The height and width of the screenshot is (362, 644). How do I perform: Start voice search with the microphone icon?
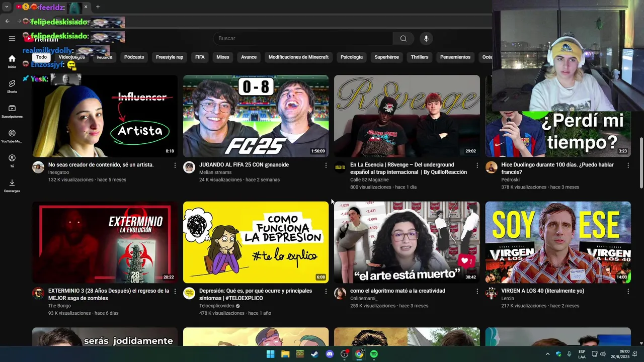pyautogui.click(x=426, y=38)
